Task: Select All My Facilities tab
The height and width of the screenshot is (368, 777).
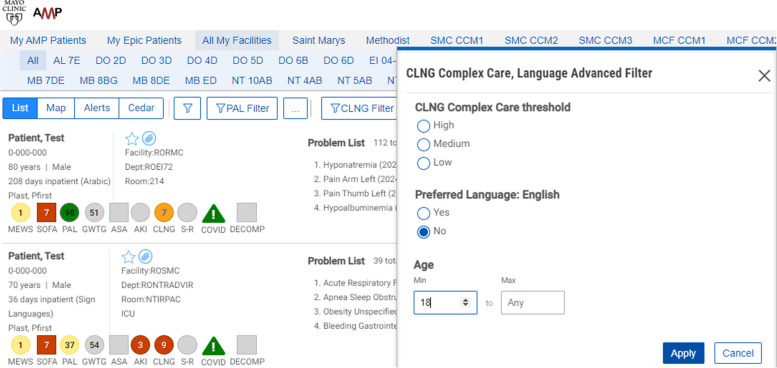Action: click(237, 41)
